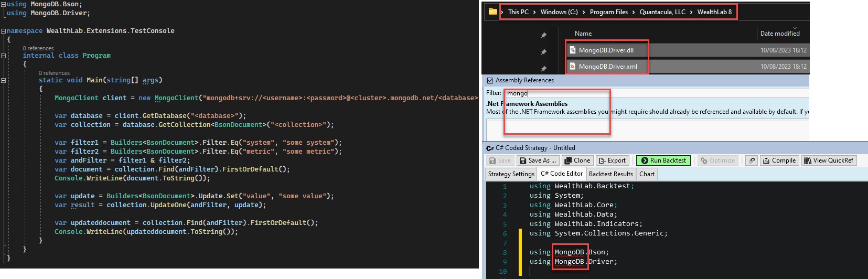Click the disabled Optimize button

(717, 160)
